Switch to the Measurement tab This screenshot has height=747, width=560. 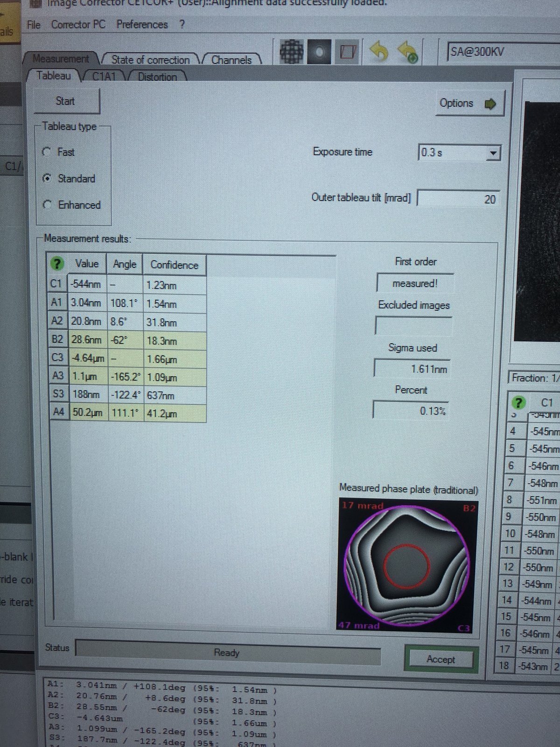coord(61,59)
